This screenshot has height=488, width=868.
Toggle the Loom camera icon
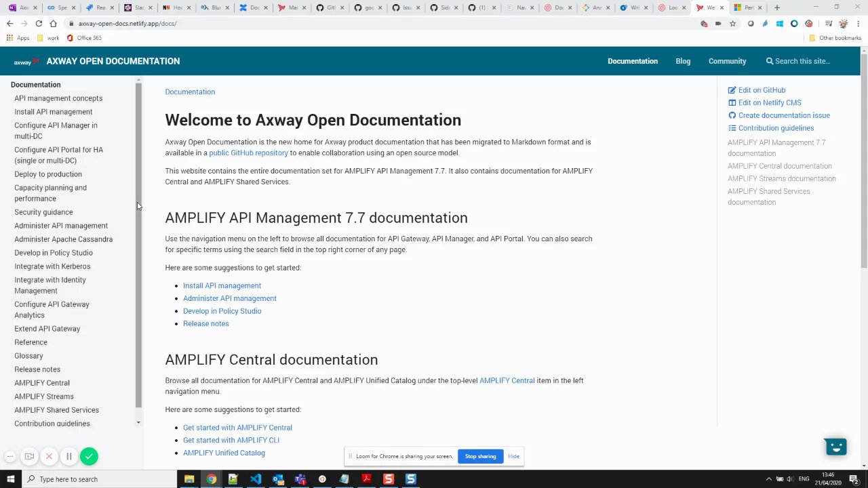coord(29,457)
